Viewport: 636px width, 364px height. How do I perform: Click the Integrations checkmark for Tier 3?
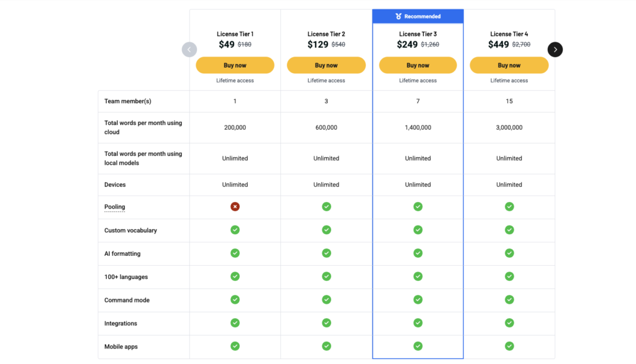[418, 323]
